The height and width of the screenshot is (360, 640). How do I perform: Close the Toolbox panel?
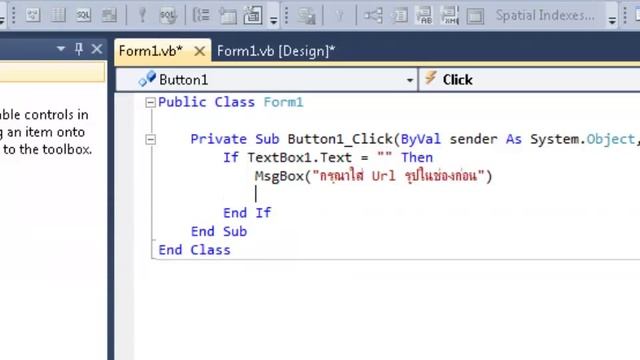(x=97, y=49)
